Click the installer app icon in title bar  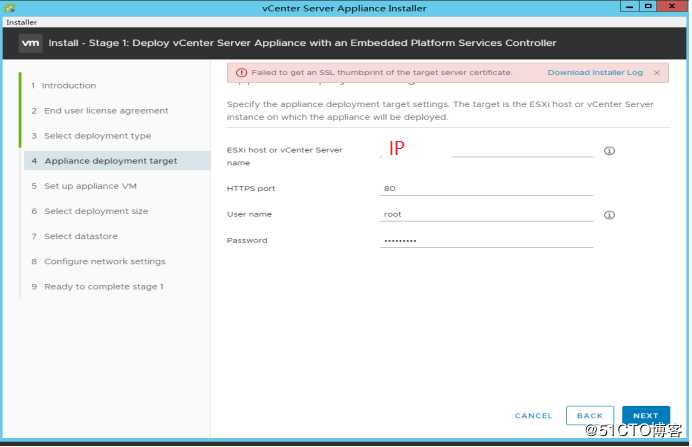point(9,8)
